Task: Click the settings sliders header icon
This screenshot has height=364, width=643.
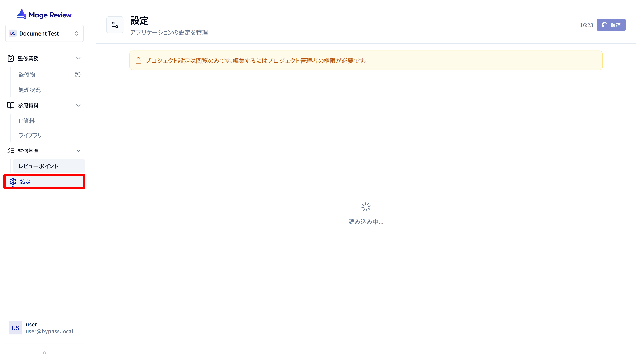Action: tap(115, 25)
